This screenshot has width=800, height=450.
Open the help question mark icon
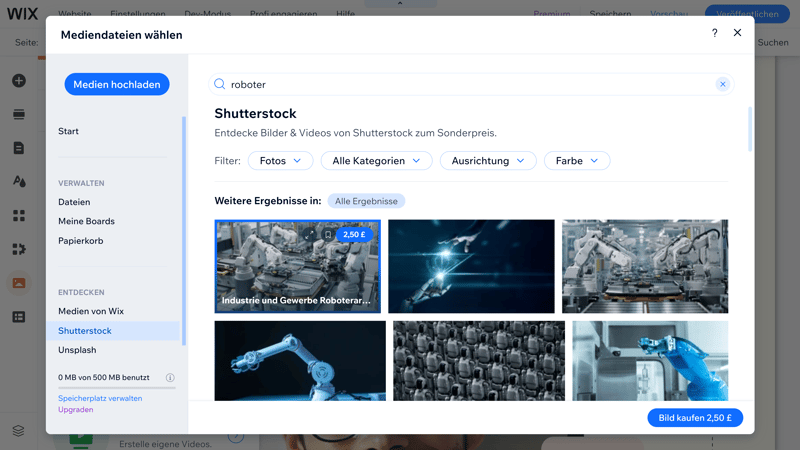click(x=714, y=33)
